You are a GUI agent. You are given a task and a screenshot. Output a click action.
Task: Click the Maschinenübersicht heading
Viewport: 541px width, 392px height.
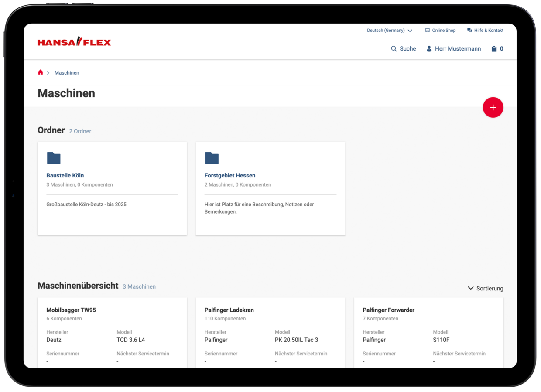pos(78,286)
